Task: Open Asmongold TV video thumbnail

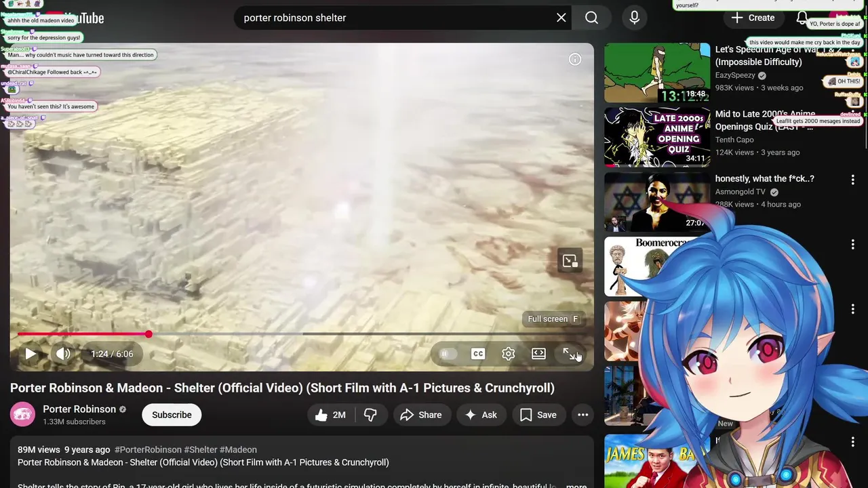Action: 657,202
